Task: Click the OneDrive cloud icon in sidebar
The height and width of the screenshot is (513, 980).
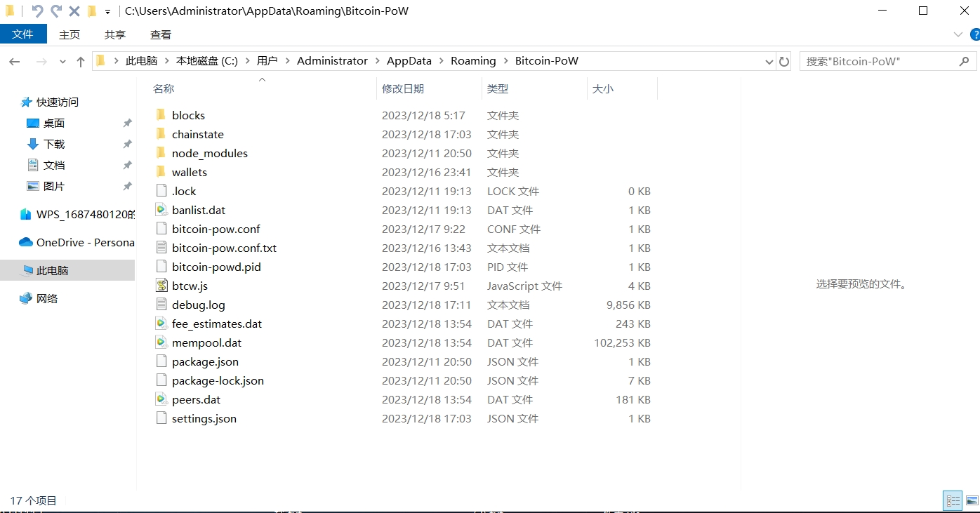Action: click(26, 242)
